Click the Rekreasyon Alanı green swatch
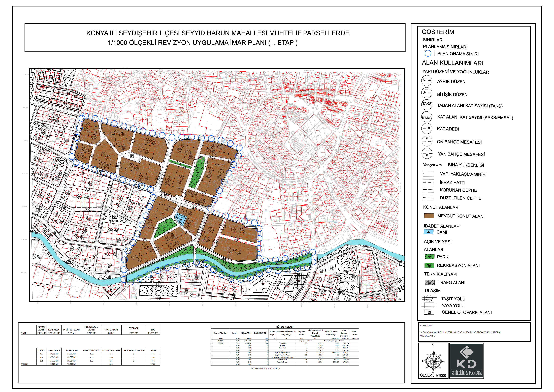 pos(429,265)
